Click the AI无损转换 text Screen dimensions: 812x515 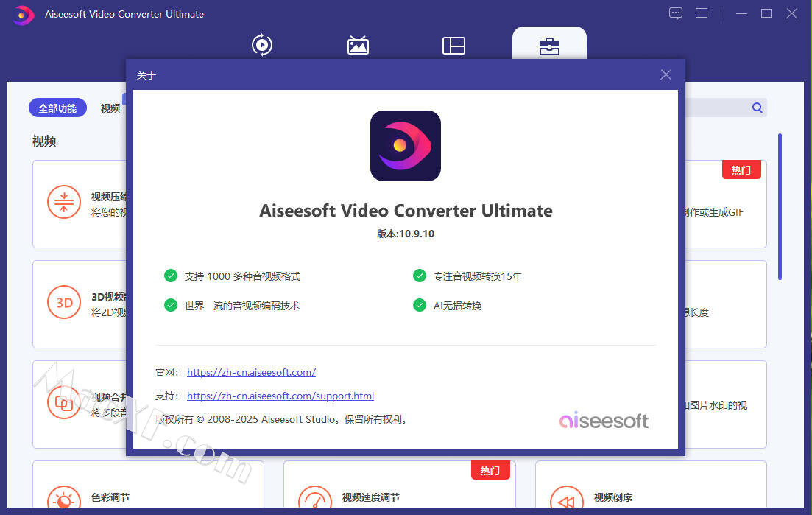(x=457, y=306)
